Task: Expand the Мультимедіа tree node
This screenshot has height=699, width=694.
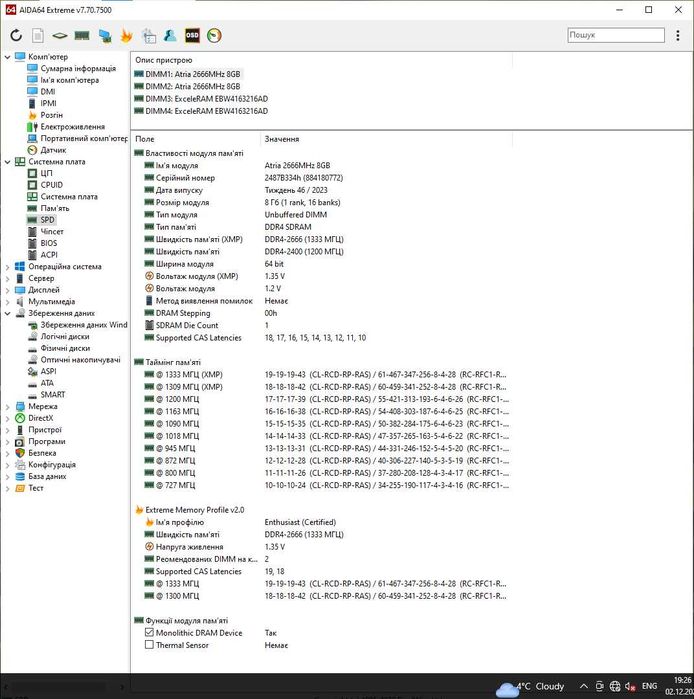Action: pyautogui.click(x=7, y=302)
